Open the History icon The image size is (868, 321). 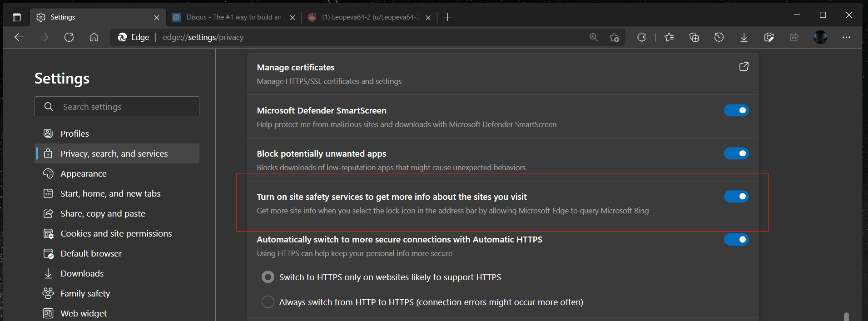pos(719,37)
